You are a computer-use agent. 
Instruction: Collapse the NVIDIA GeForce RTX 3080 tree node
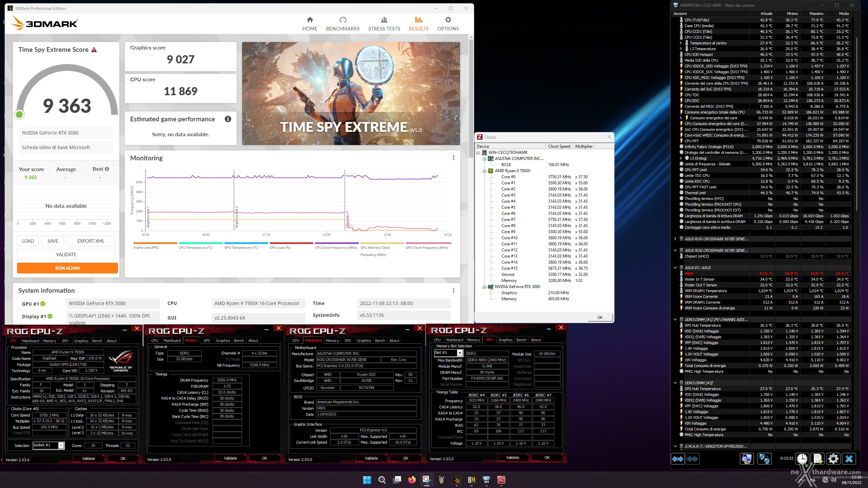484,287
